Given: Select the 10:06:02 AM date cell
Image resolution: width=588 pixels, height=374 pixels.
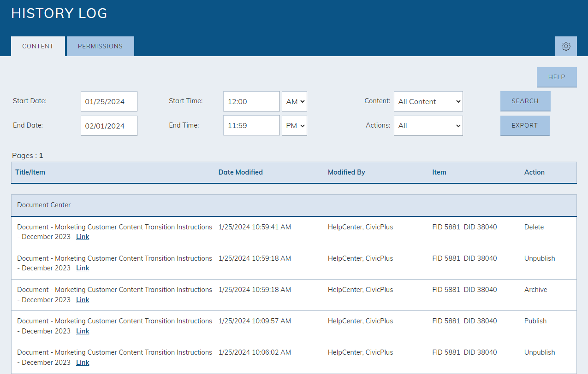Looking at the screenshot, I should tap(255, 352).
